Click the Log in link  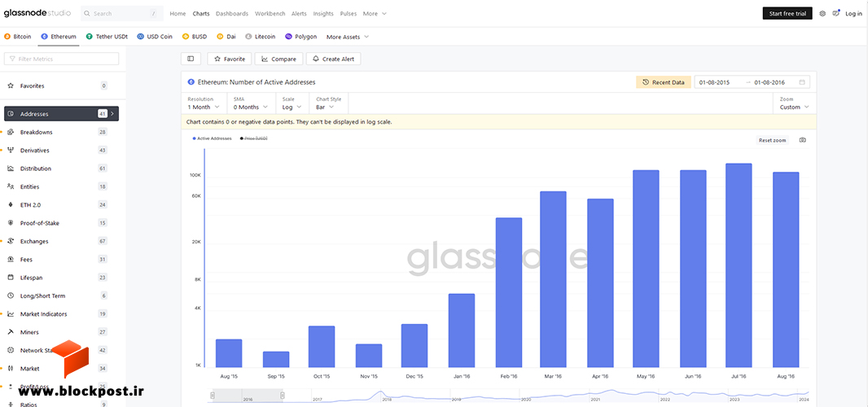point(853,13)
